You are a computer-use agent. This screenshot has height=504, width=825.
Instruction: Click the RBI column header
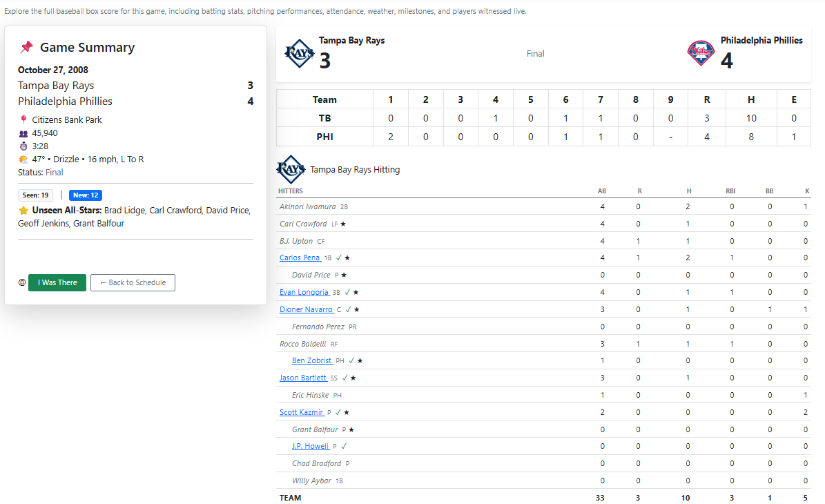(x=730, y=191)
